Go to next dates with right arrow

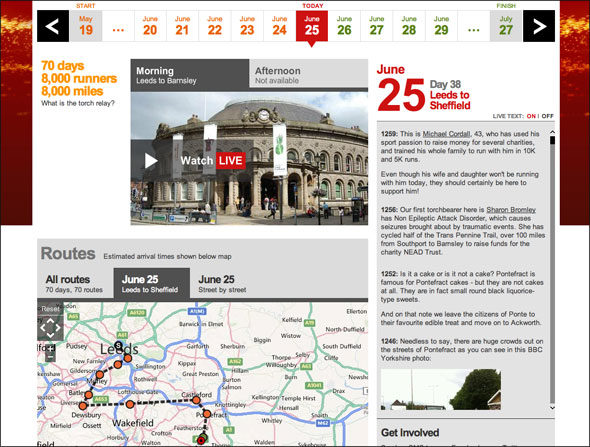[539, 26]
